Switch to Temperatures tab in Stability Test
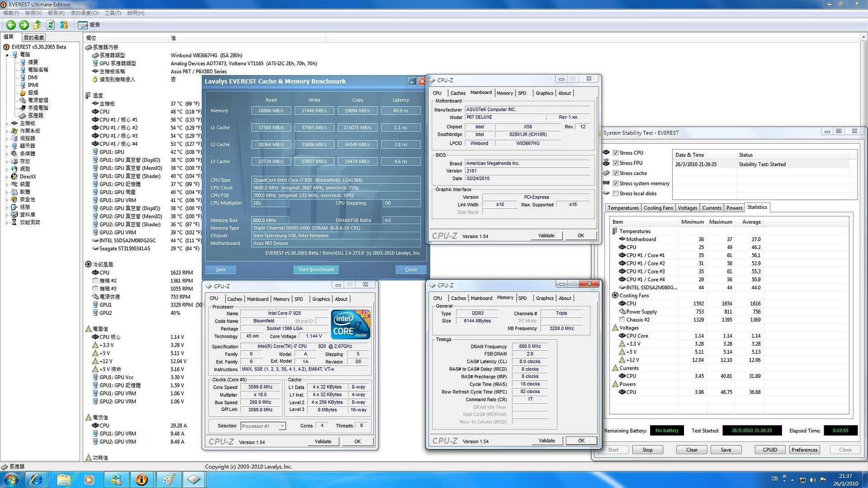Image resolution: width=868 pixels, height=488 pixels. [x=623, y=208]
